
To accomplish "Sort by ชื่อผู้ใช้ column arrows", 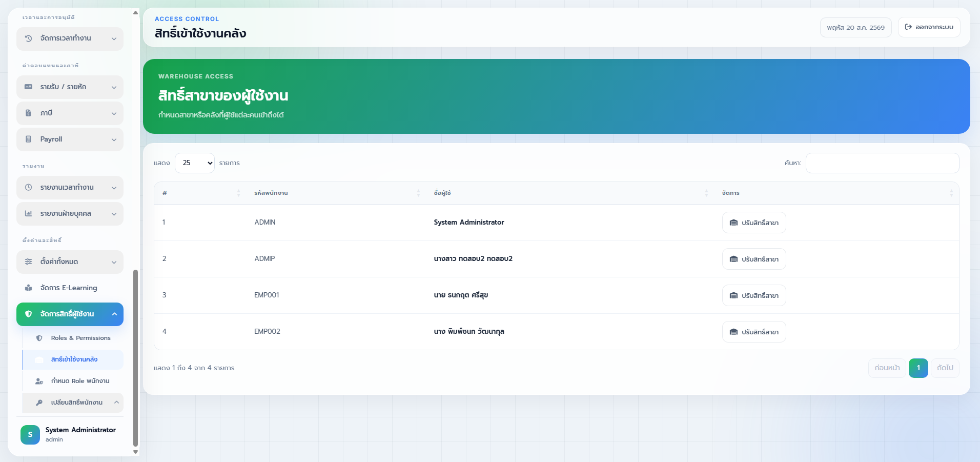I will pos(706,193).
